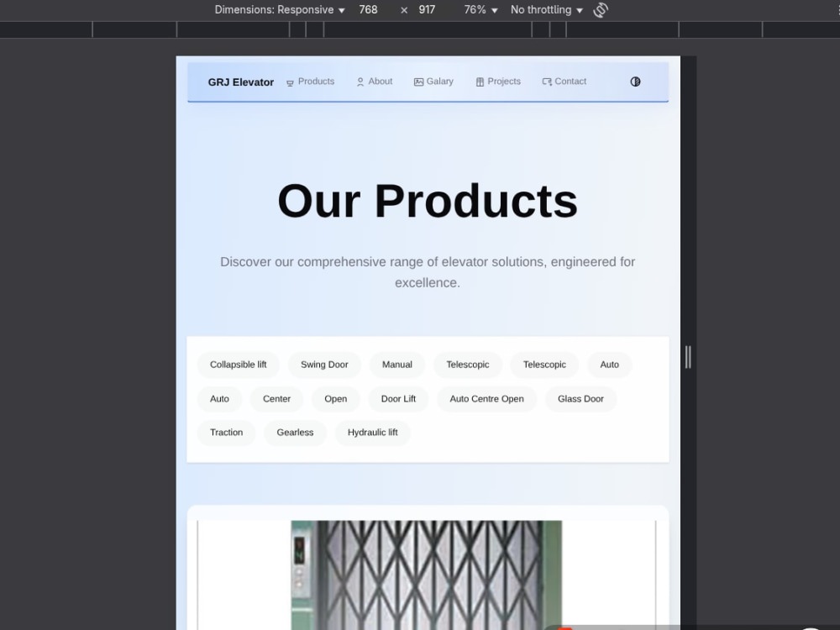Click the Our Products heading

pyautogui.click(x=428, y=202)
